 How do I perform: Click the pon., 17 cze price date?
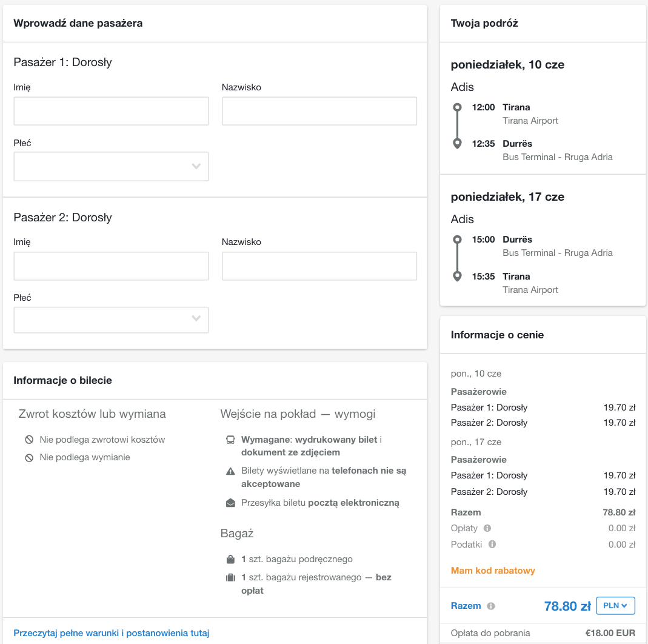[x=476, y=442]
